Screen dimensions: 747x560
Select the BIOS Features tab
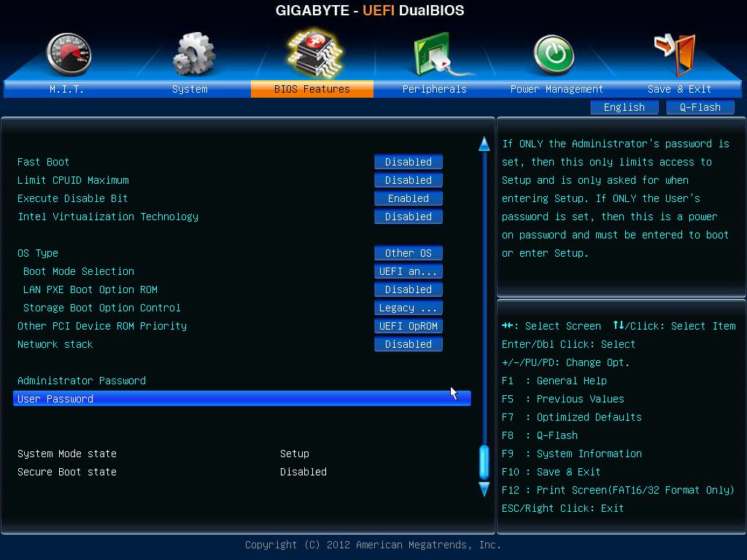coord(312,89)
